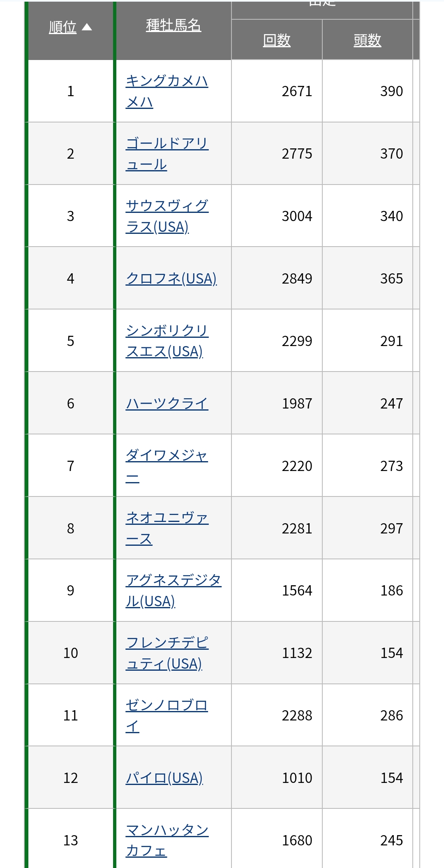Click the ascending sort arrow beside 順位
Screen dimensions: 444x868
pos(87,27)
